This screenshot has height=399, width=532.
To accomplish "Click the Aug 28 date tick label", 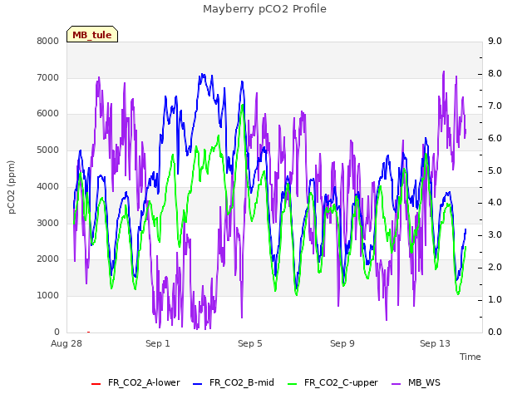I will click(x=66, y=343).
